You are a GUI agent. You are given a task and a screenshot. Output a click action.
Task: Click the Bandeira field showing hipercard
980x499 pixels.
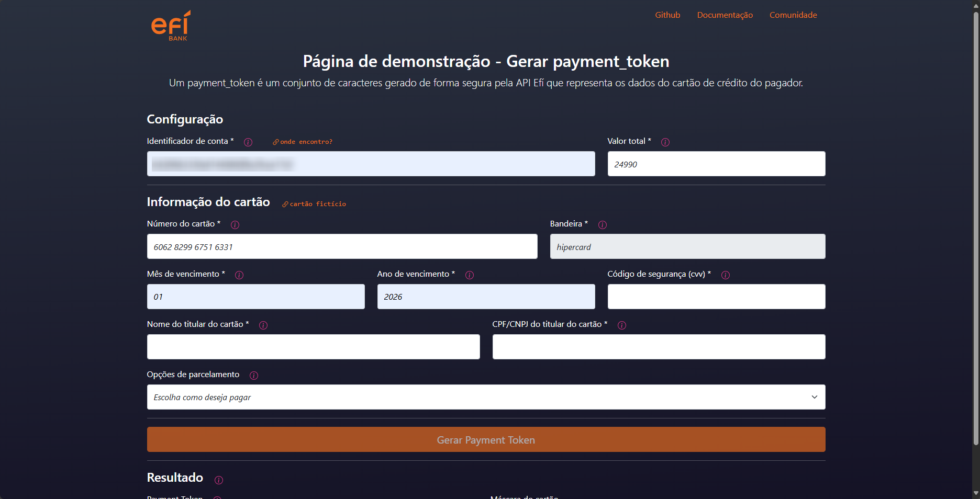point(687,246)
